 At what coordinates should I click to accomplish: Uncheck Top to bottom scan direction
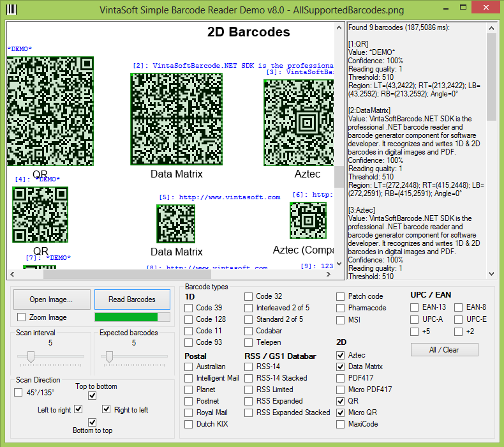[x=93, y=395]
